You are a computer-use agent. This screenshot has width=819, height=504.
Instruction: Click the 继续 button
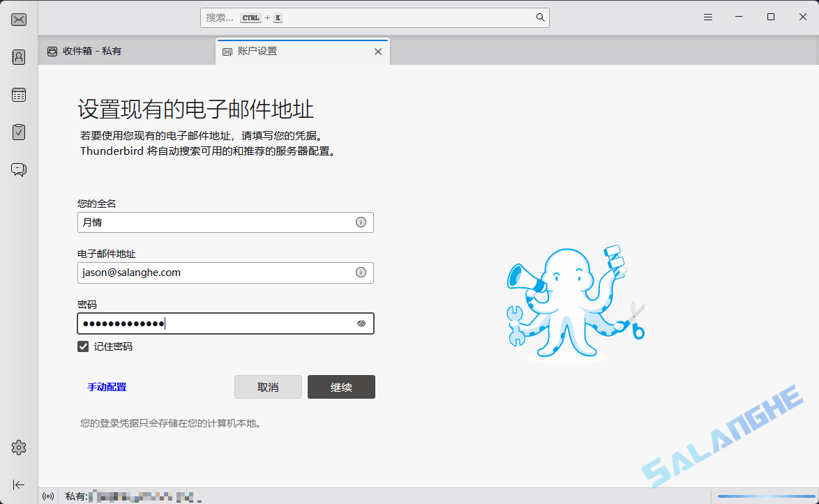[x=341, y=387]
